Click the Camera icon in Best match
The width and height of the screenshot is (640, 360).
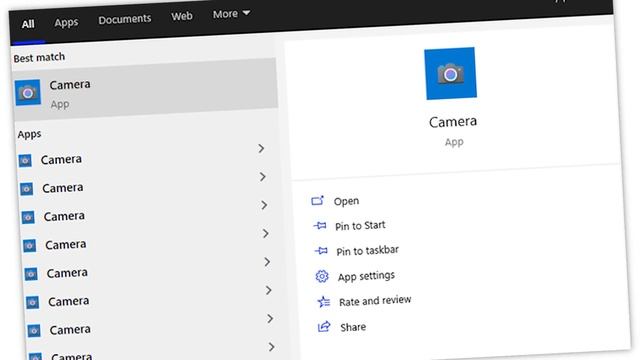[28, 93]
